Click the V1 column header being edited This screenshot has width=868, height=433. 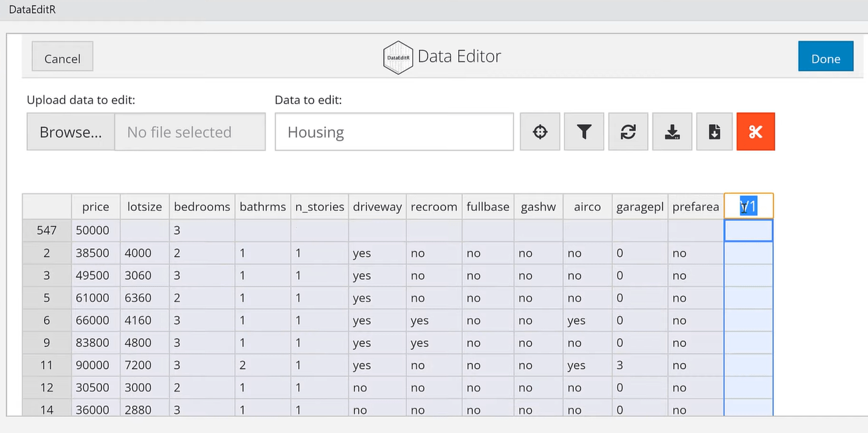(749, 206)
